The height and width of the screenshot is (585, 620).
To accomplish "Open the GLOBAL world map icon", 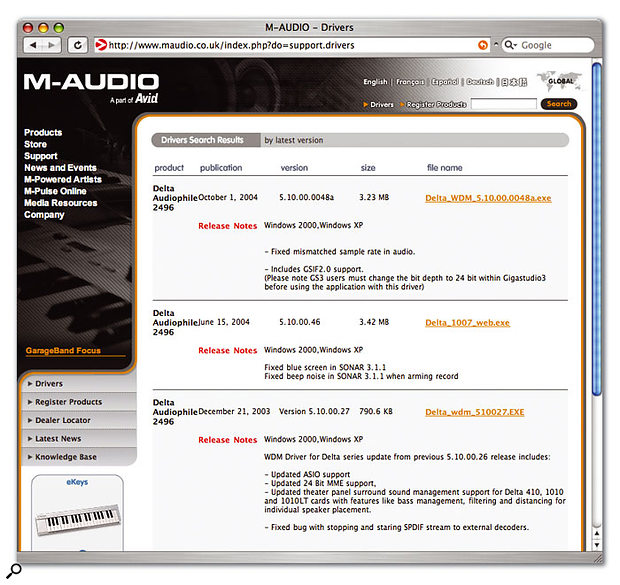I will 560,81.
